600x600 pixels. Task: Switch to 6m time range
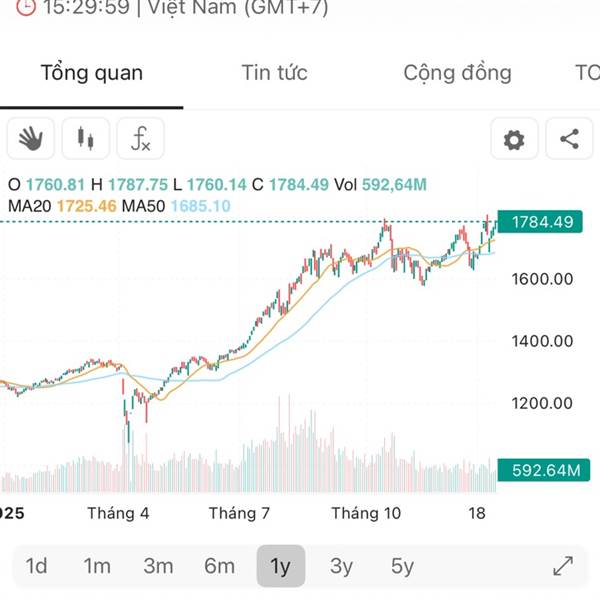219,566
